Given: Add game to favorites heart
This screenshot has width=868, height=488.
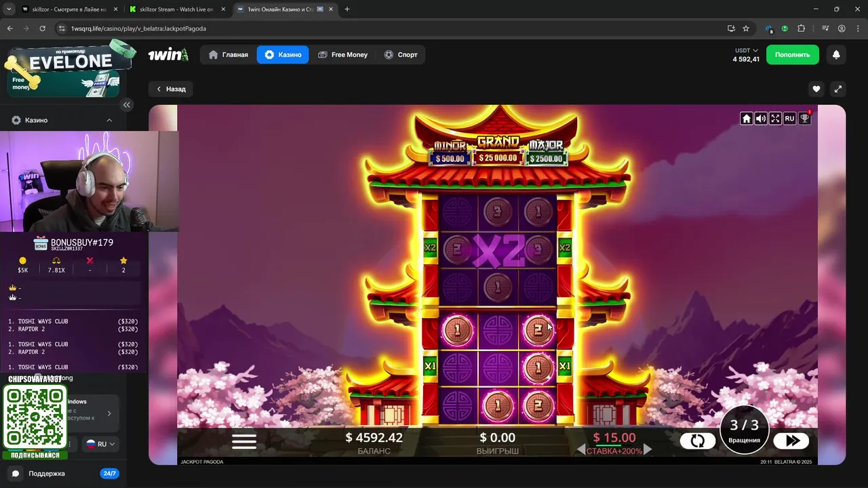Looking at the screenshot, I should [816, 89].
